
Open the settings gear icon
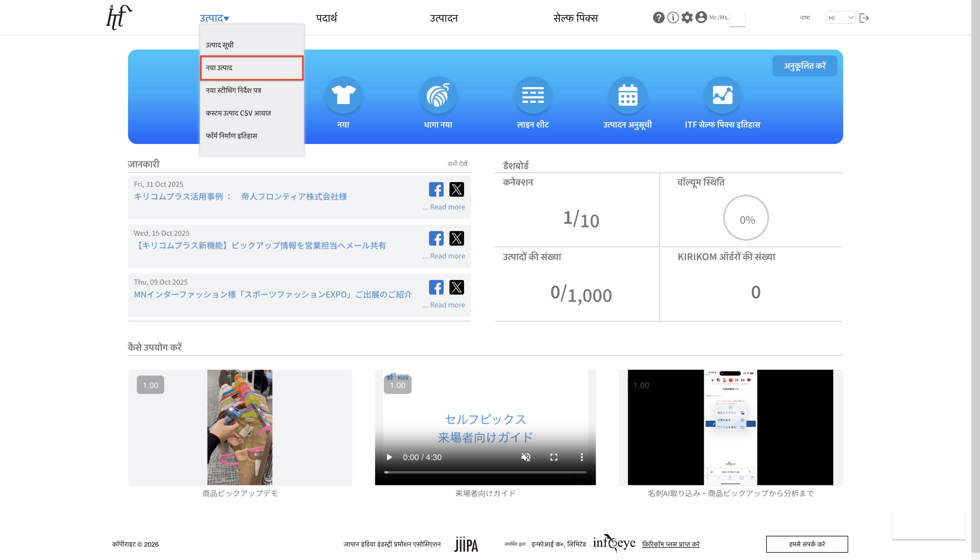pos(687,18)
